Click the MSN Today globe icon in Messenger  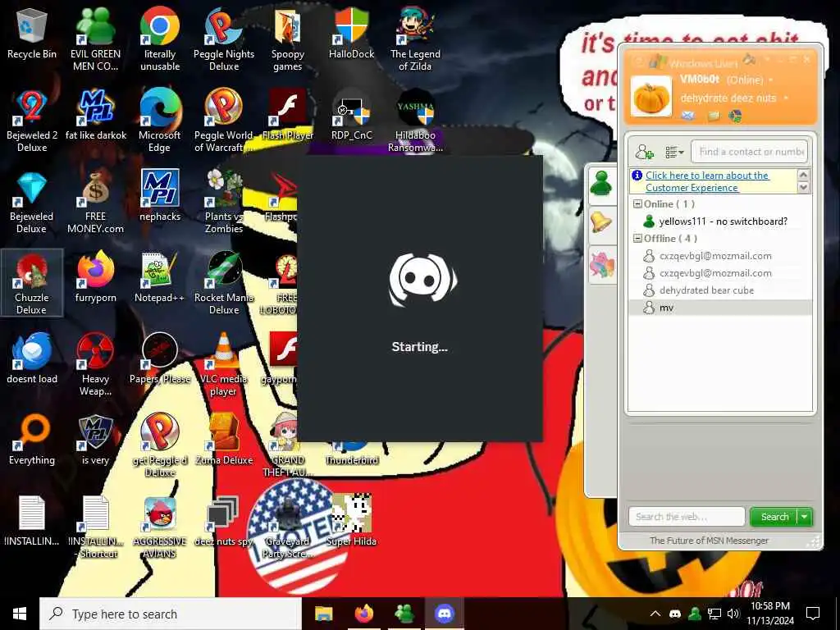[736, 116]
